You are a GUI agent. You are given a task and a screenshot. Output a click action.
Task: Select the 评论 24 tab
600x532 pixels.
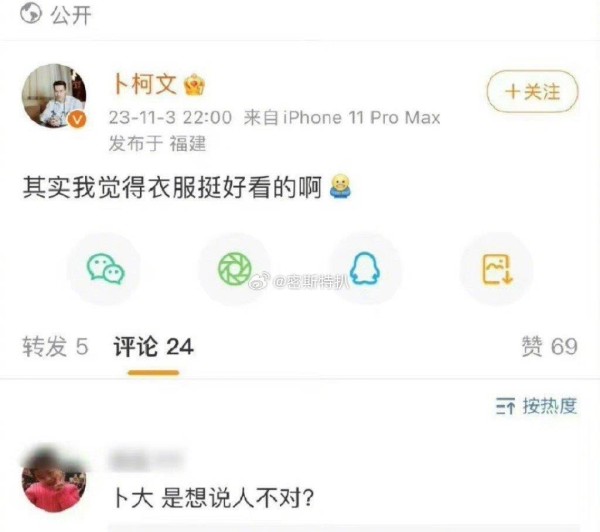153,347
